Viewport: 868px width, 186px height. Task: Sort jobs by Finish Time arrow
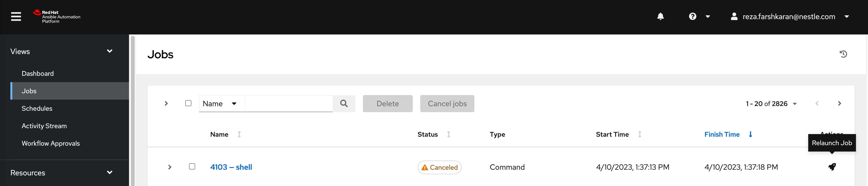750,135
